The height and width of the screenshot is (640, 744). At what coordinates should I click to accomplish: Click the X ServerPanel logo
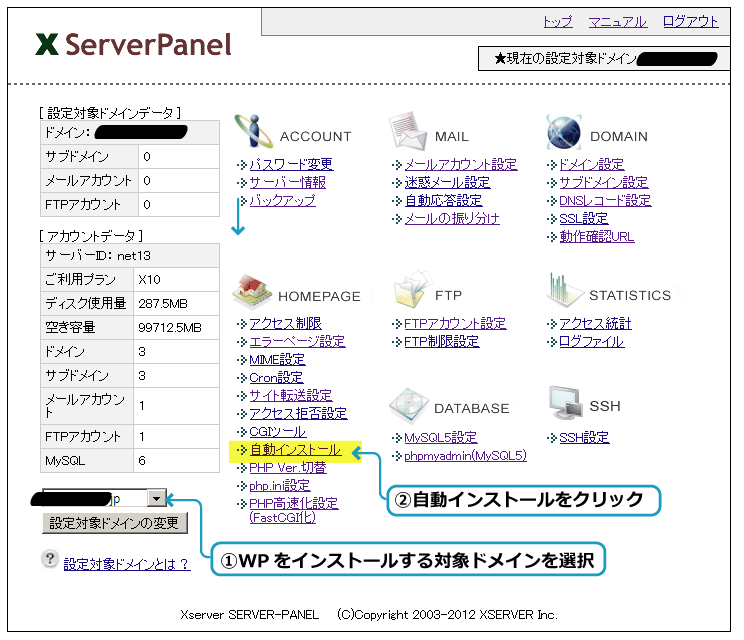(133, 45)
